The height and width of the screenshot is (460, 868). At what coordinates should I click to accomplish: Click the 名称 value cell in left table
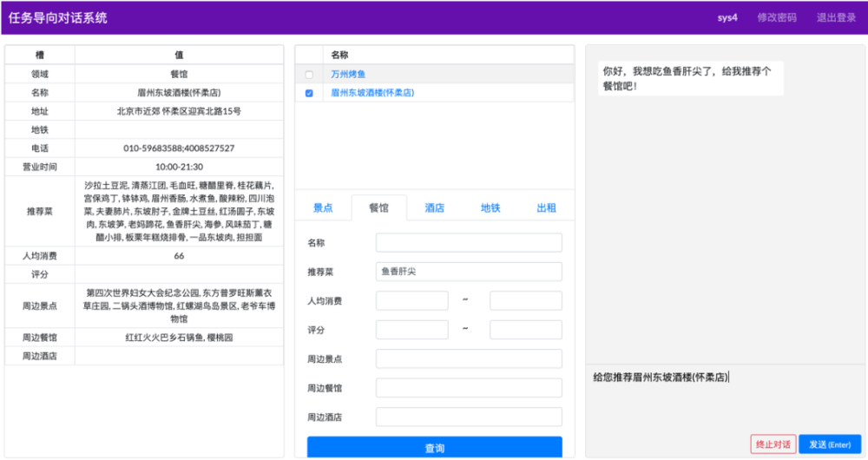pyautogui.click(x=179, y=93)
